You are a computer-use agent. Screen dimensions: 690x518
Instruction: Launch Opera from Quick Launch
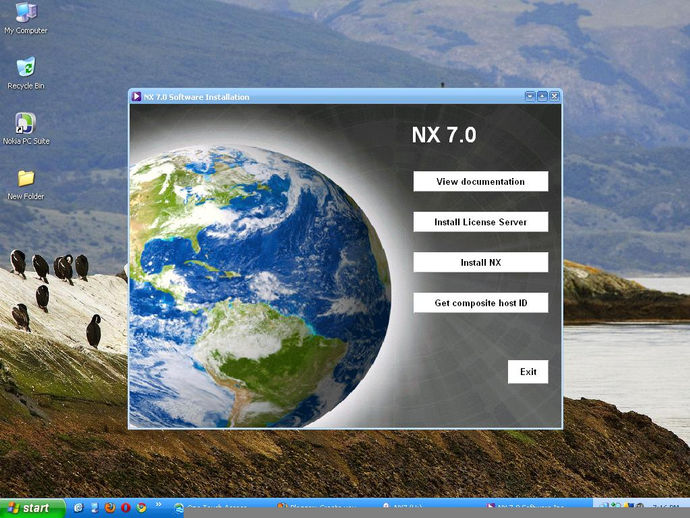pyautogui.click(x=126, y=508)
